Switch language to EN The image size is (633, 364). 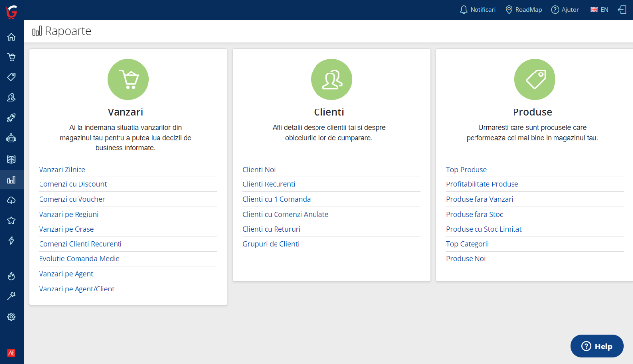click(599, 10)
